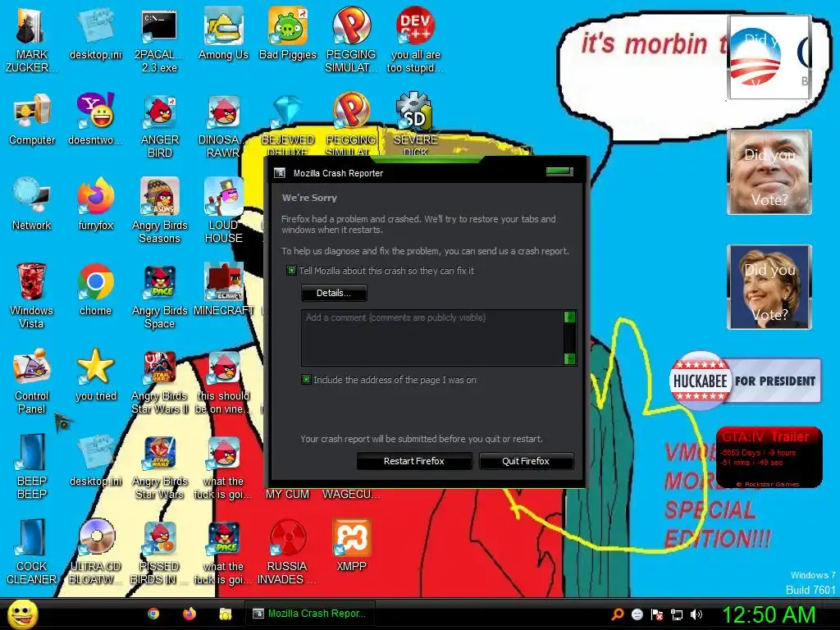
Task: Toggle 'Include the address of the page' checkbox
Action: [x=307, y=380]
